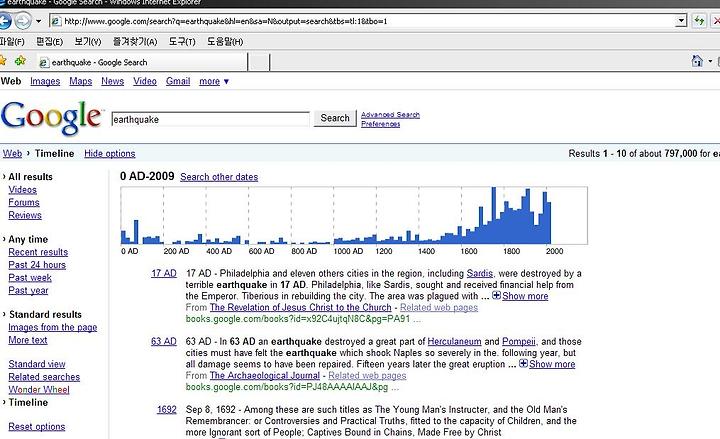Open the '1692' date link

[x=167, y=410]
